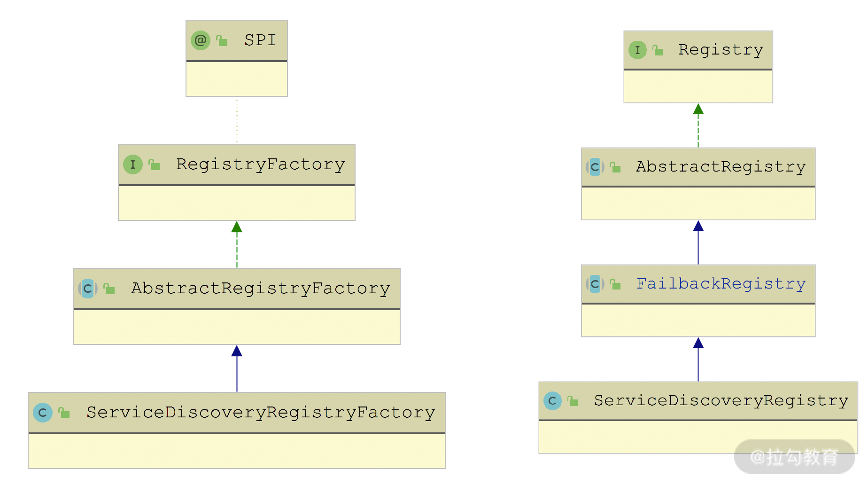Click the annotation @ icon on SPI
Image resolution: width=868 pixels, height=485 pixels.
pos(201,40)
